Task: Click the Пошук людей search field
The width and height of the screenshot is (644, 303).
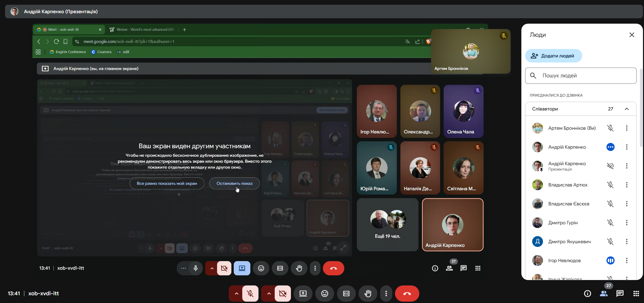Action: click(x=580, y=76)
